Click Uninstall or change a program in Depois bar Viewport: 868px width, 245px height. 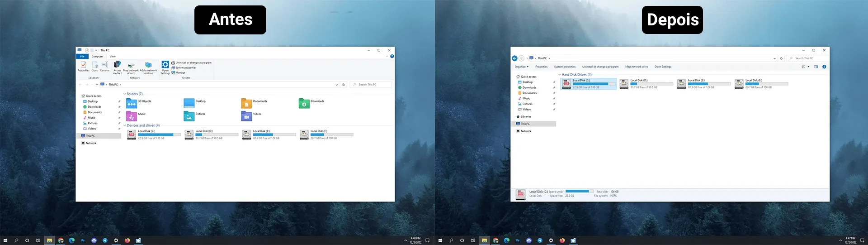pos(600,67)
